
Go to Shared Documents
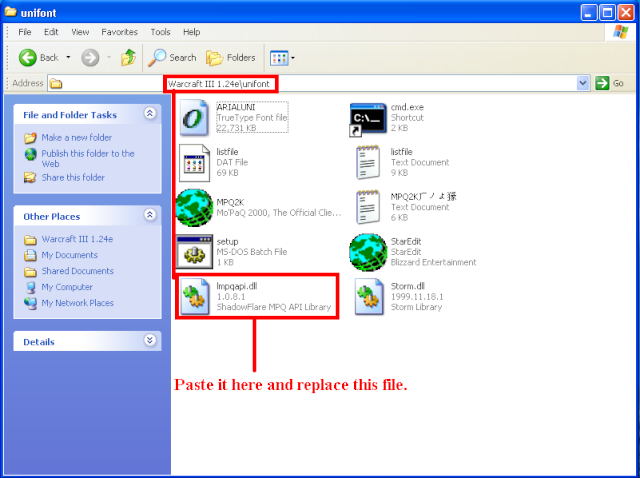78,271
